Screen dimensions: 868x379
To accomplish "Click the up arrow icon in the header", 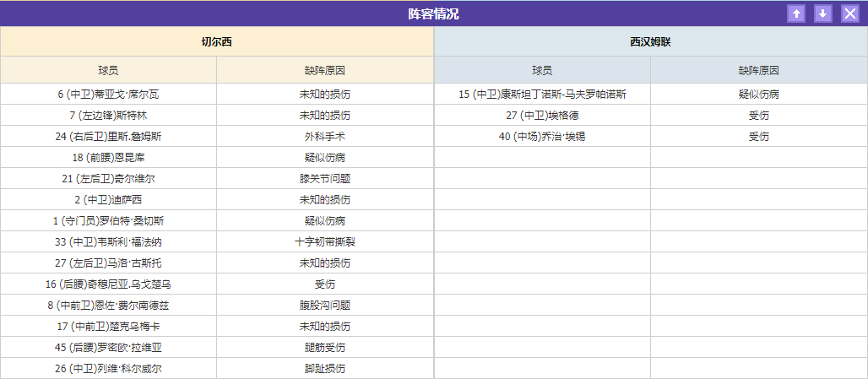I will (796, 14).
